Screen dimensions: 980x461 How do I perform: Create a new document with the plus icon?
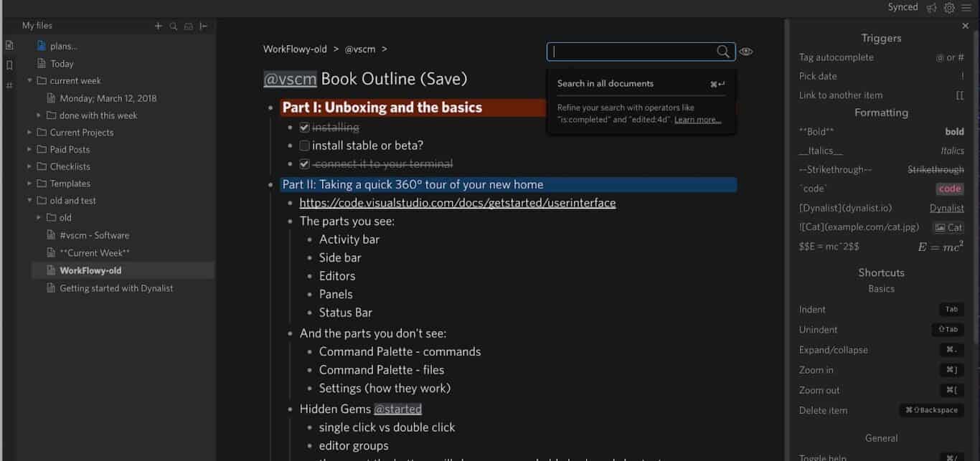pyautogui.click(x=158, y=25)
